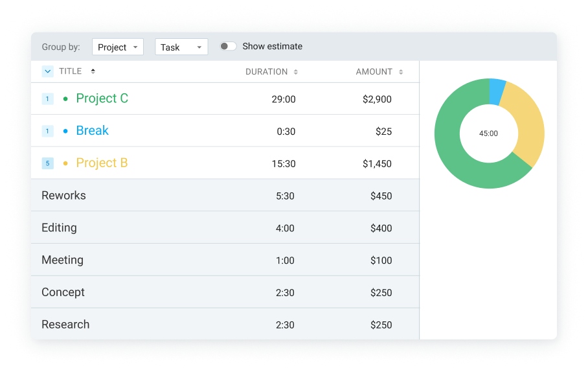Viewport: 588px width, 370px height.
Task: Click Project B amount $1,450
Action: 377,163
